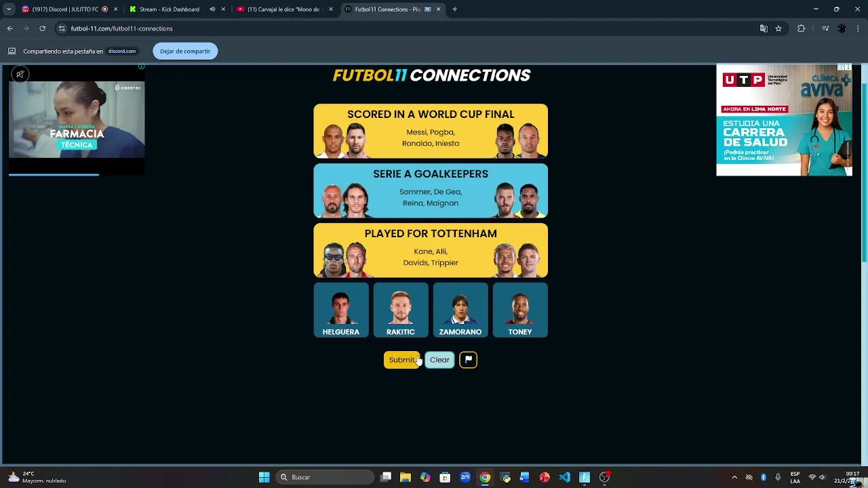The width and height of the screenshot is (868, 488).
Task: Open the weather widget 24°C
Action: [38, 477]
